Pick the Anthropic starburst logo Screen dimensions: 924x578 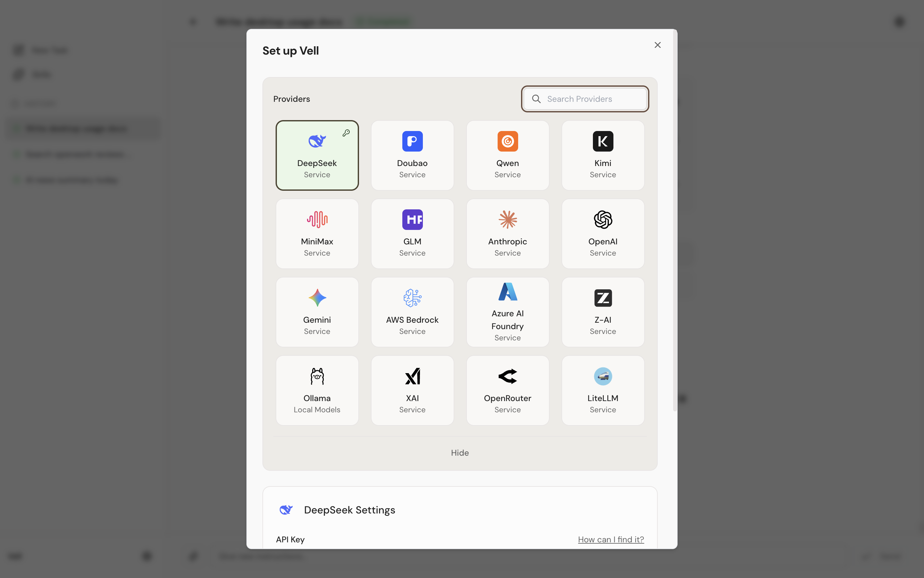click(508, 219)
